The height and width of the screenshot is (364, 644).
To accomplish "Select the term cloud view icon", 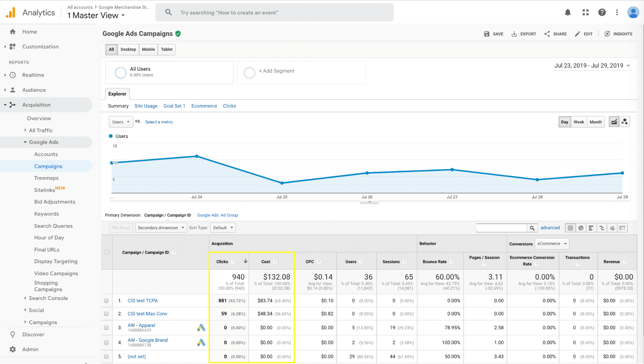I will point(612,228).
